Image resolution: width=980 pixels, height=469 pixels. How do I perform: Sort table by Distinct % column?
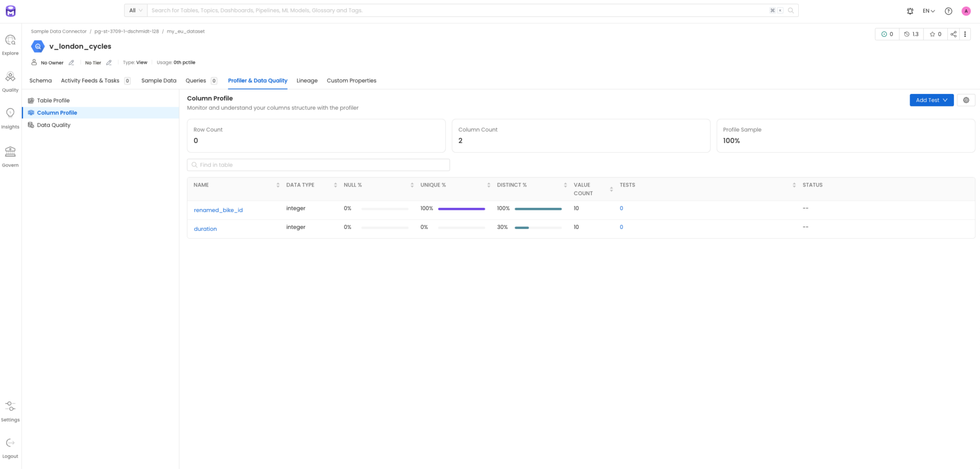click(x=565, y=185)
